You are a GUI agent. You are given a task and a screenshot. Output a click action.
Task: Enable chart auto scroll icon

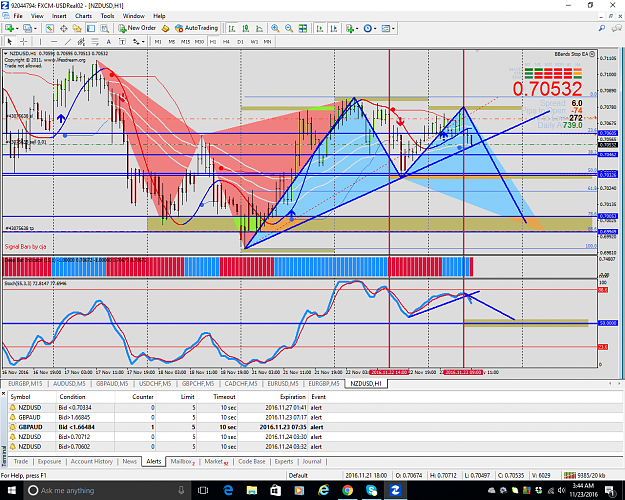coord(320,28)
